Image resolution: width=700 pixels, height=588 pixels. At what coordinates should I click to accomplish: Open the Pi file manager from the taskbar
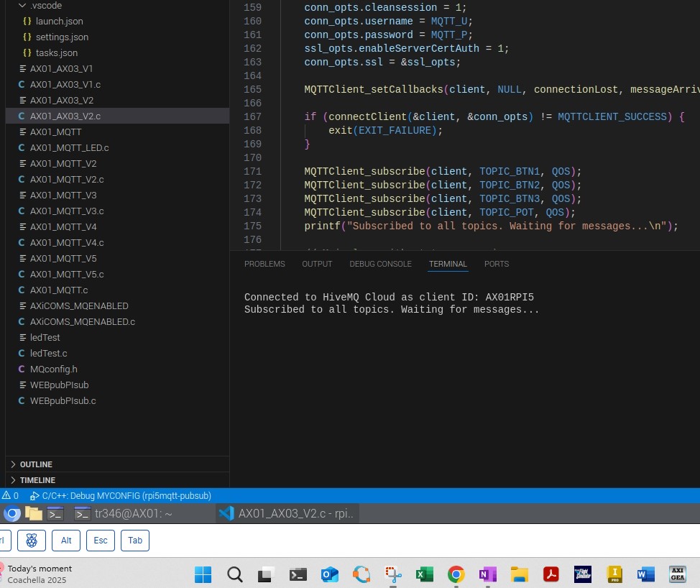click(32, 513)
